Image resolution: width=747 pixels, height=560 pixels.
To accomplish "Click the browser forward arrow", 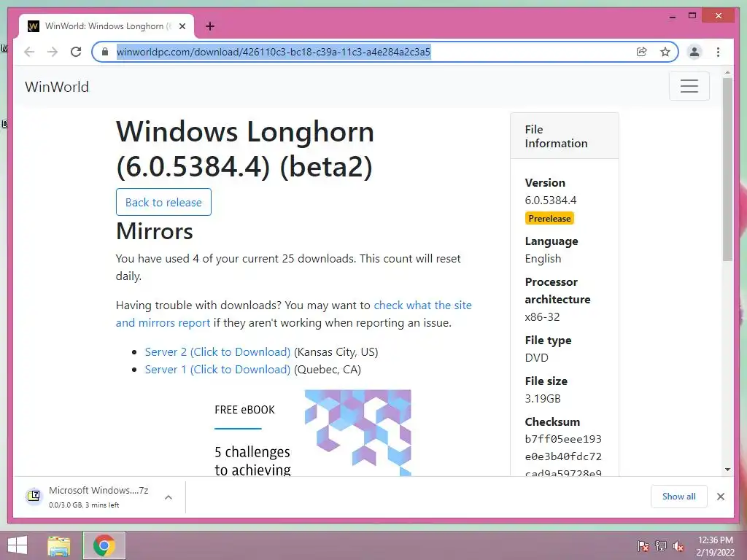I will click(53, 52).
